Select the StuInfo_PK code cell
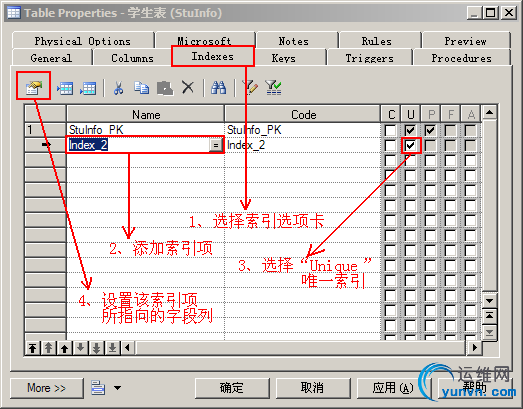523x409 pixels. [x=303, y=130]
